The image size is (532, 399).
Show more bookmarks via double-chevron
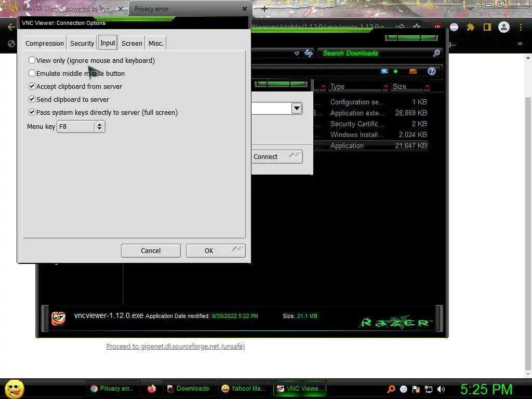(520, 44)
